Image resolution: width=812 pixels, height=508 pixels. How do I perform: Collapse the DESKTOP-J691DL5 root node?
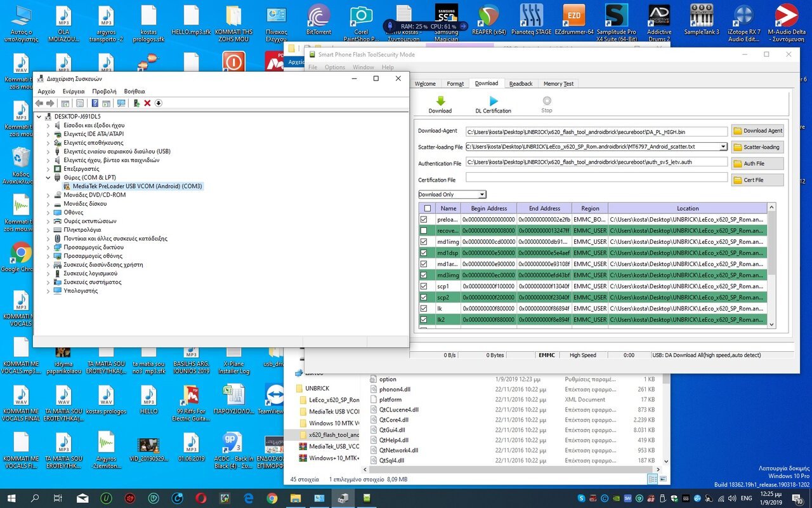39,117
